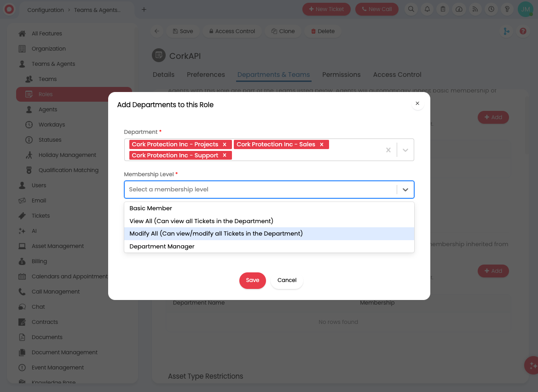538x392 pixels.
Task: Cancel the Add Departments dialog
Action: [287, 281]
